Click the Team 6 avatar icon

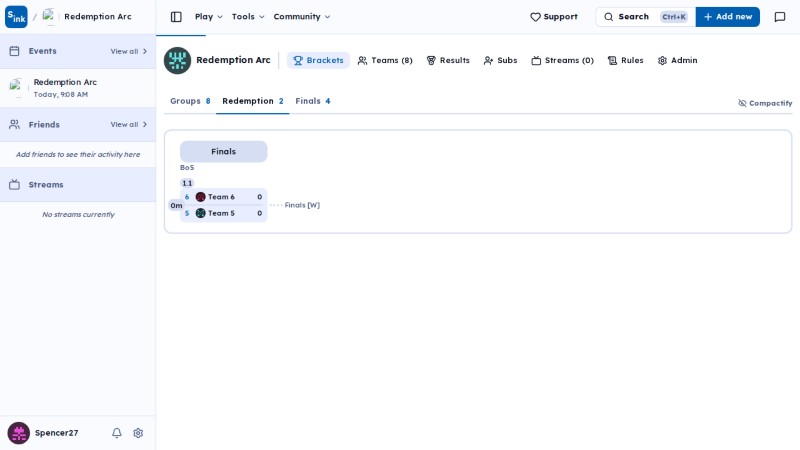[201, 197]
